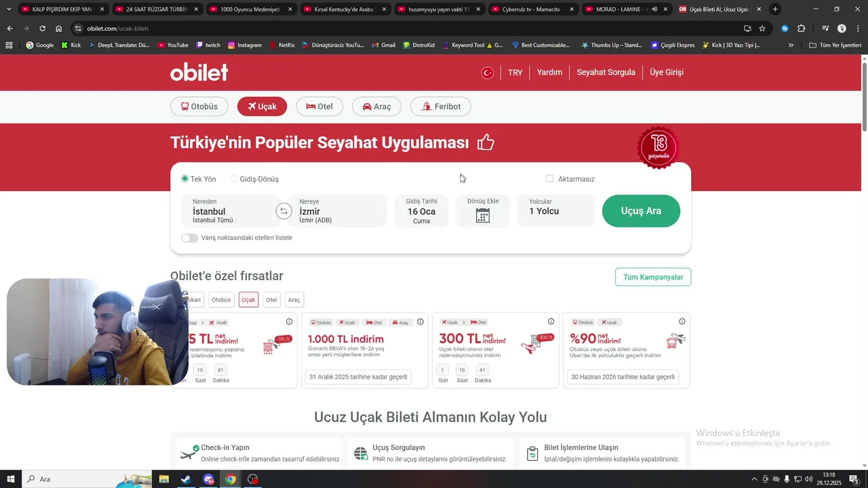Toggle listing hotels at destination switch
The image size is (868, 488).
coord(190,238)
